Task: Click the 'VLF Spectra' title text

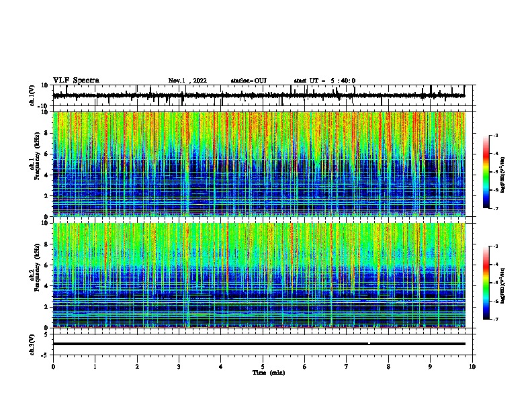Action: (x=76, y=81)
